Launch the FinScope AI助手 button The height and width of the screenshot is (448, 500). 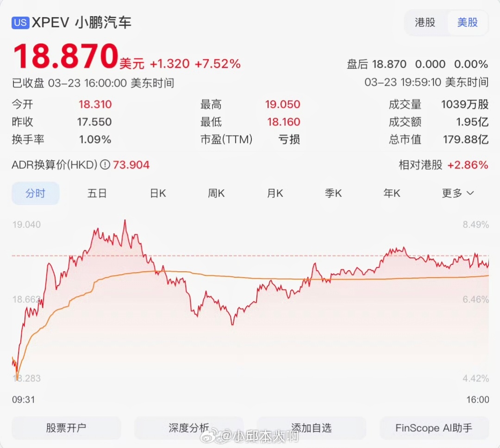click(x=434, y=428)
